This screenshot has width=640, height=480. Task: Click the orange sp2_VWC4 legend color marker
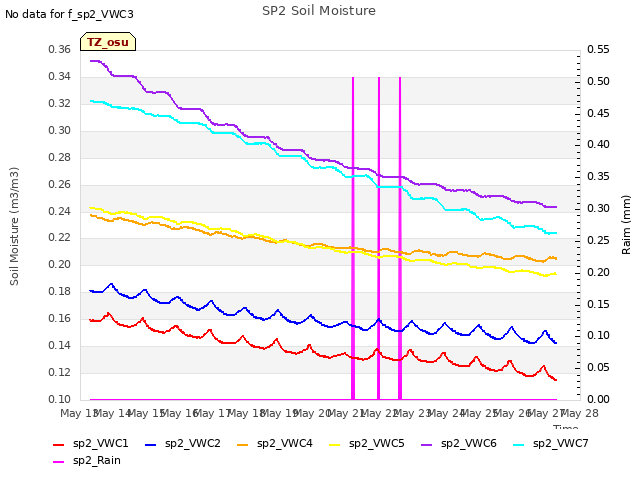coord(243,444)
